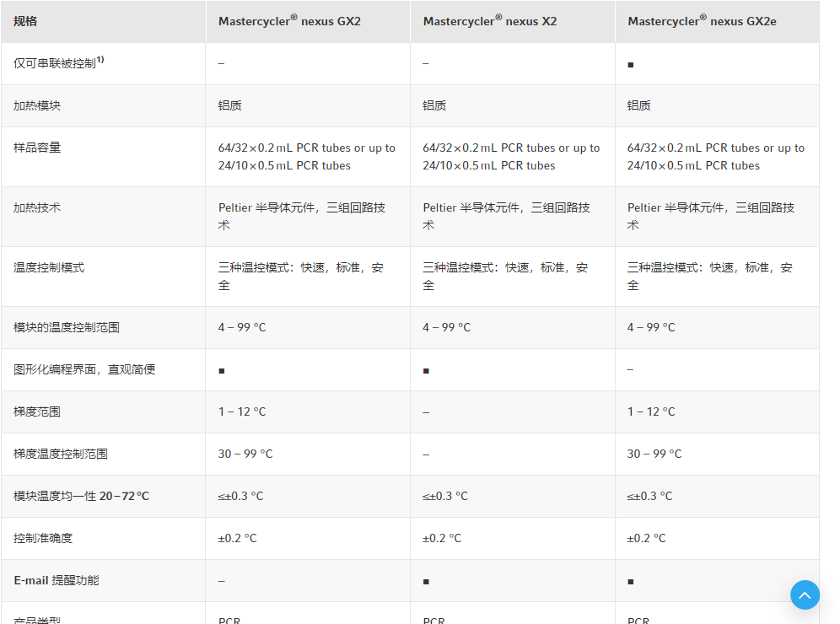Click the 梯度范围 row label

coord(37,412)
